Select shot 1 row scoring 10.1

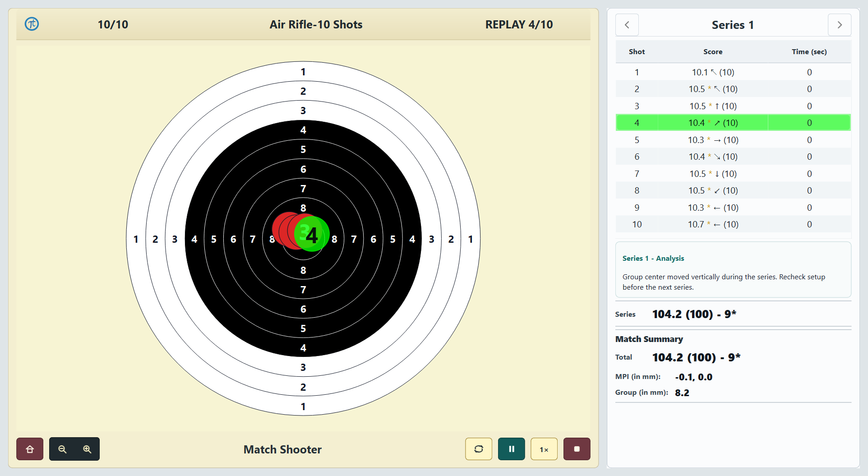click(x=733, y=72)
